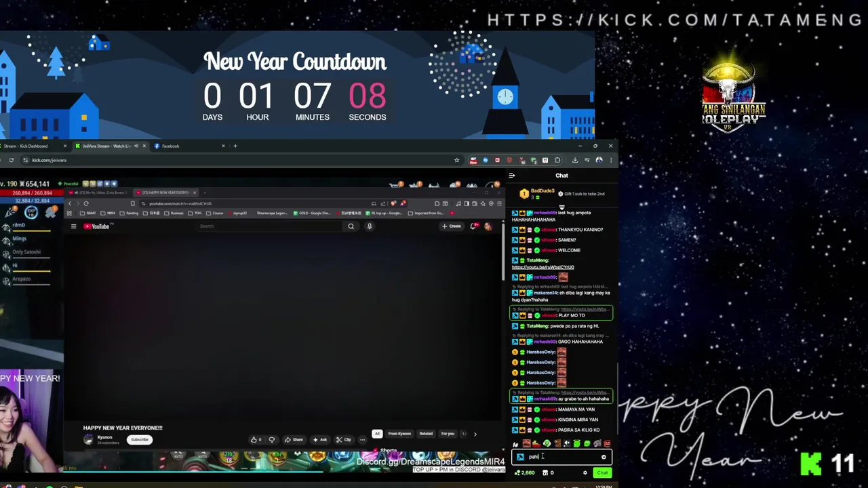Open browser profile avatar
The image size is (868, 488).
(x=599, y=160)
